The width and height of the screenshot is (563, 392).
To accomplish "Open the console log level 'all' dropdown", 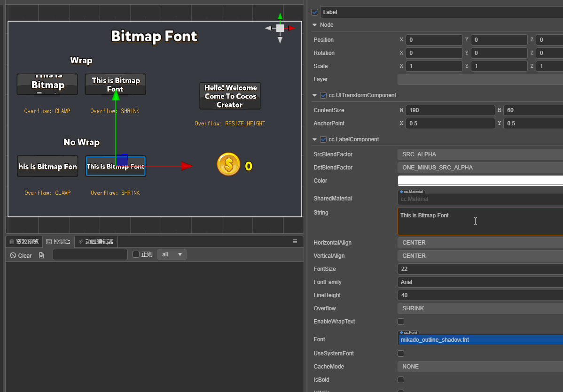I will pos(172,254).
